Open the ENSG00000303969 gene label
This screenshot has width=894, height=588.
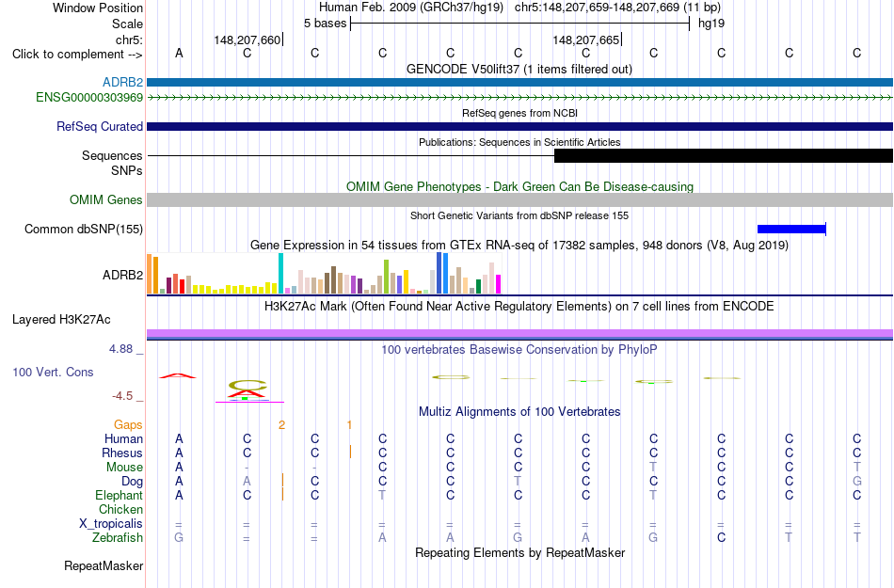89,98
